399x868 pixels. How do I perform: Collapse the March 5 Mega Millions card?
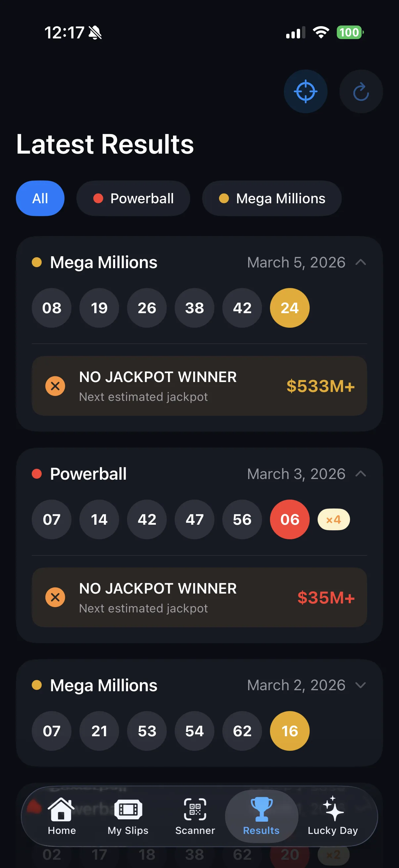tap(361, 263)
